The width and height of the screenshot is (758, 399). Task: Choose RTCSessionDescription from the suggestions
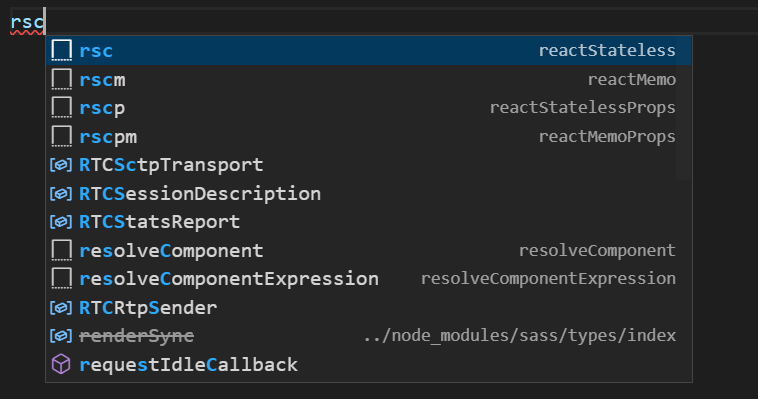pos(369,194)
